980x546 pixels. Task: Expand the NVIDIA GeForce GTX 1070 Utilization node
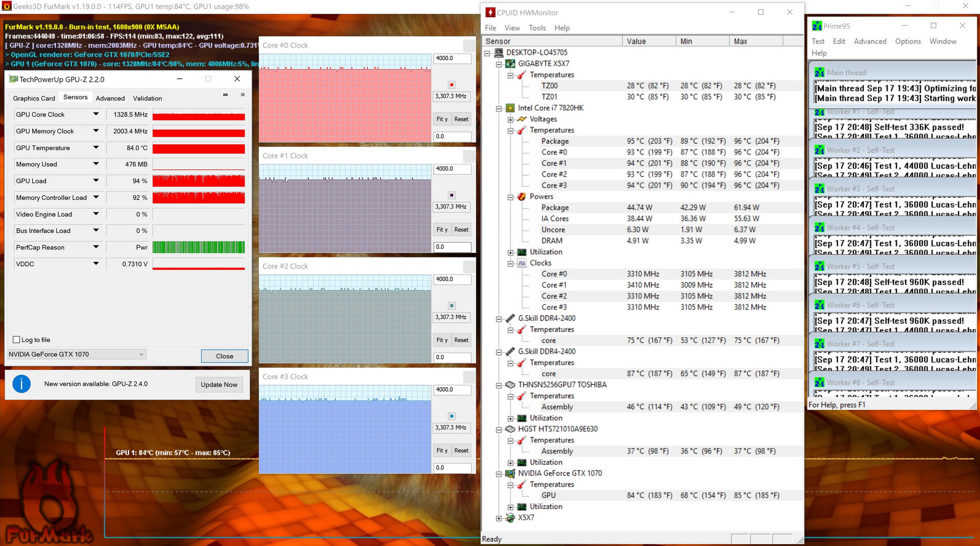[x=510, y=507]
